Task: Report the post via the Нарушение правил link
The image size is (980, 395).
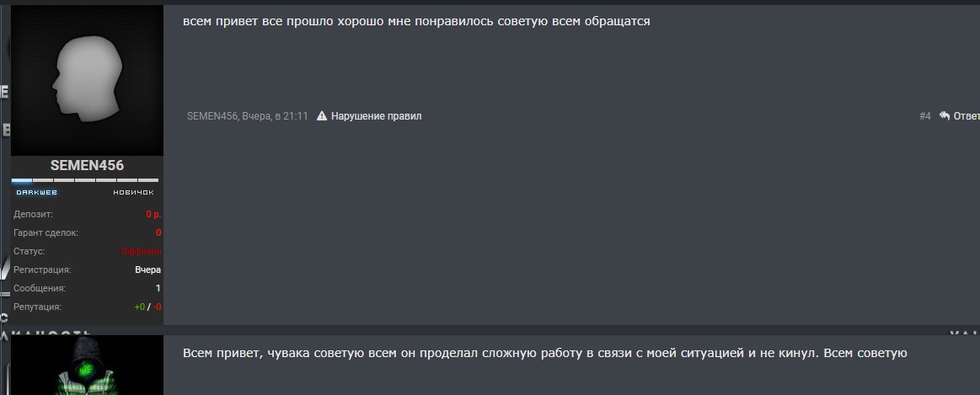Action: [377, 116]
